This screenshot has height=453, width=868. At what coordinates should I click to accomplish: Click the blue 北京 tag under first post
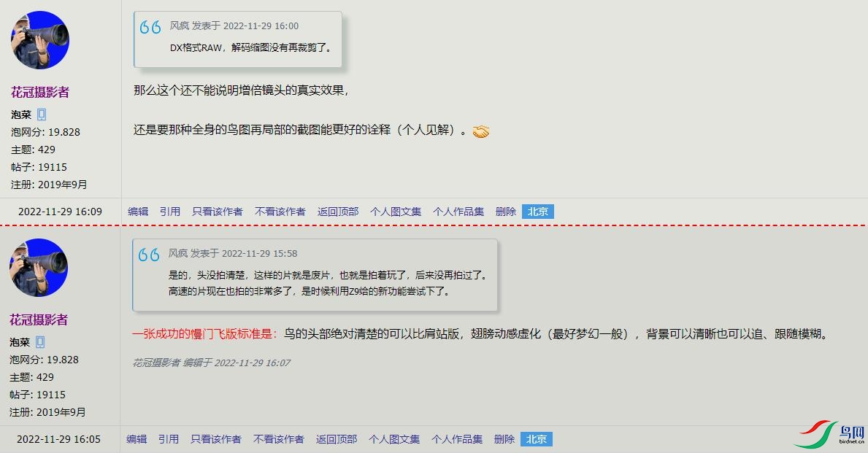pyautogui.click(x=537, y=212)
